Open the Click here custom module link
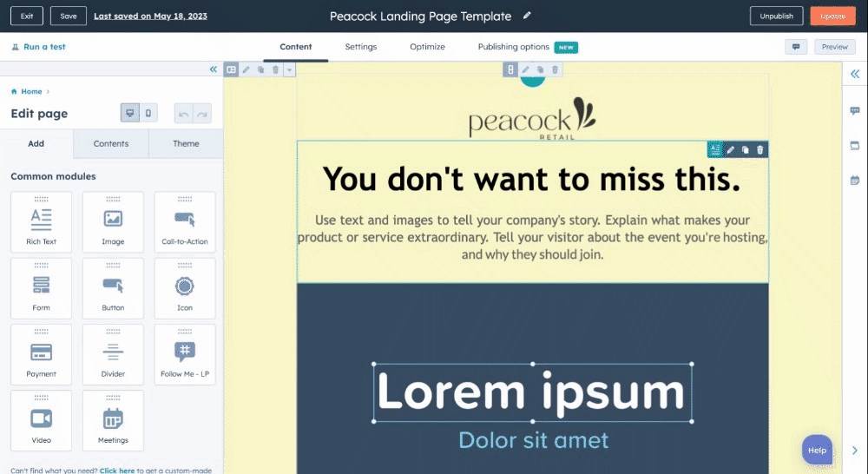 pos(117,471)
